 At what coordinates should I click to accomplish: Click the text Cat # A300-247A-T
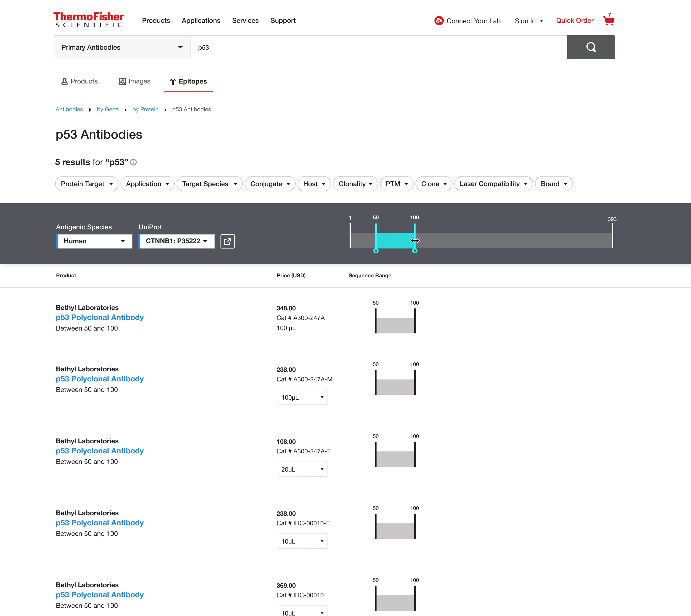click(304, 451)
